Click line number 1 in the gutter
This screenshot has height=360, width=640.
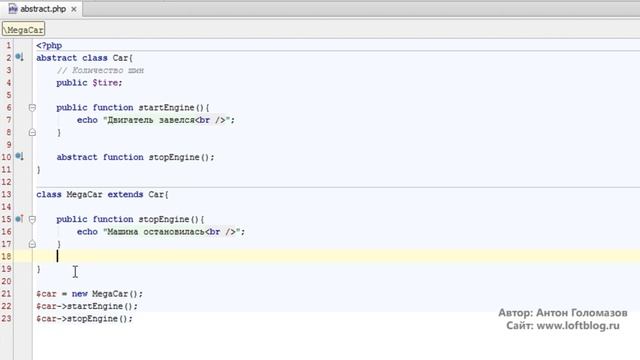point(9,46)
